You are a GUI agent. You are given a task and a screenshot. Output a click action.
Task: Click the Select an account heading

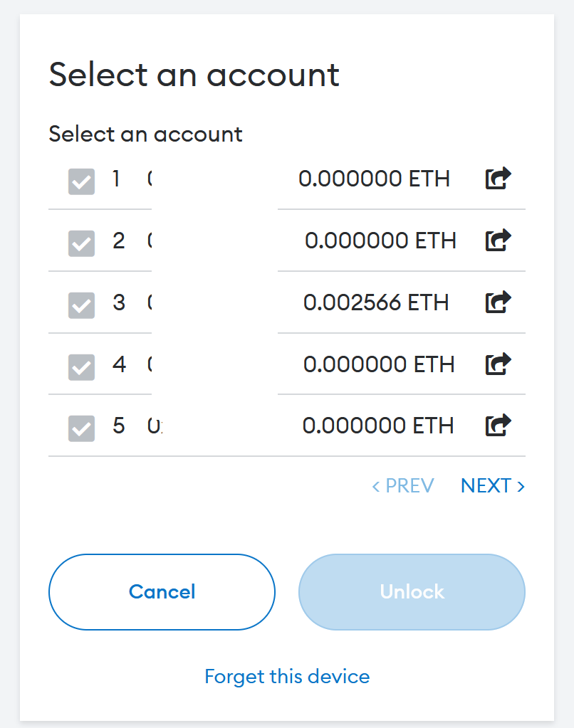click(x=194, y=74)
